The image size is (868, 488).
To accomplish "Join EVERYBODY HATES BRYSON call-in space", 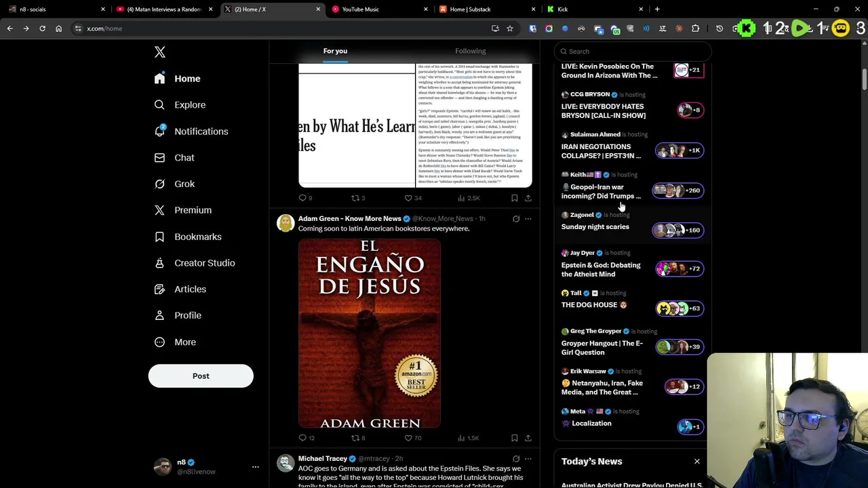I will click(x=632, y=106).
